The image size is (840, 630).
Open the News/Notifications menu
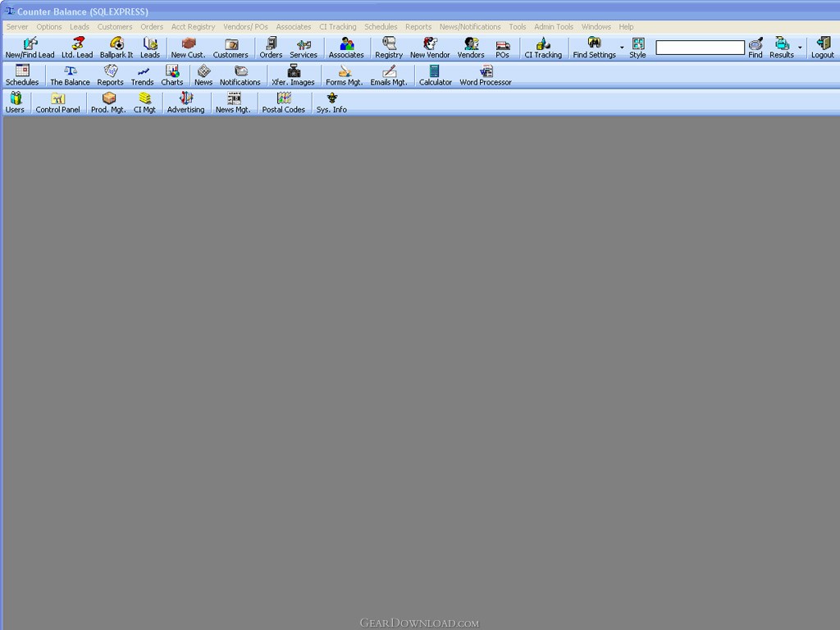coord(470,27)
